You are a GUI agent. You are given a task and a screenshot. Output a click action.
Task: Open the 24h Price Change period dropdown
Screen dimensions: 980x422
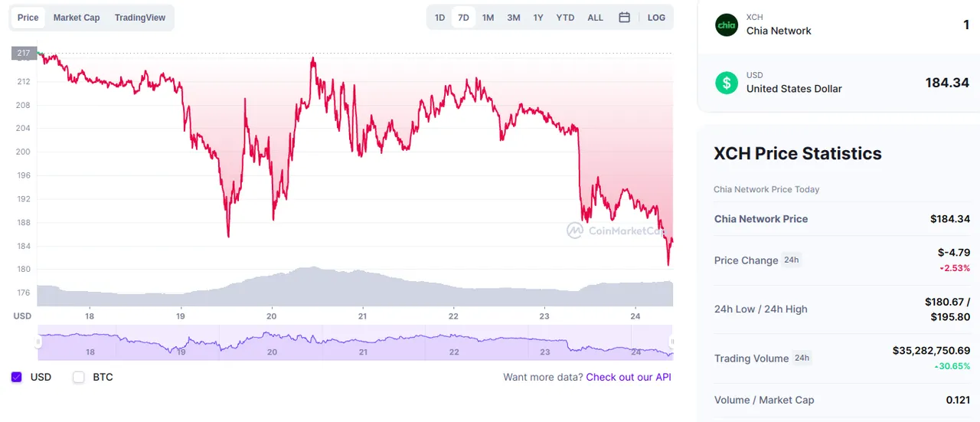pyautogui.click(x=791, y=260)
